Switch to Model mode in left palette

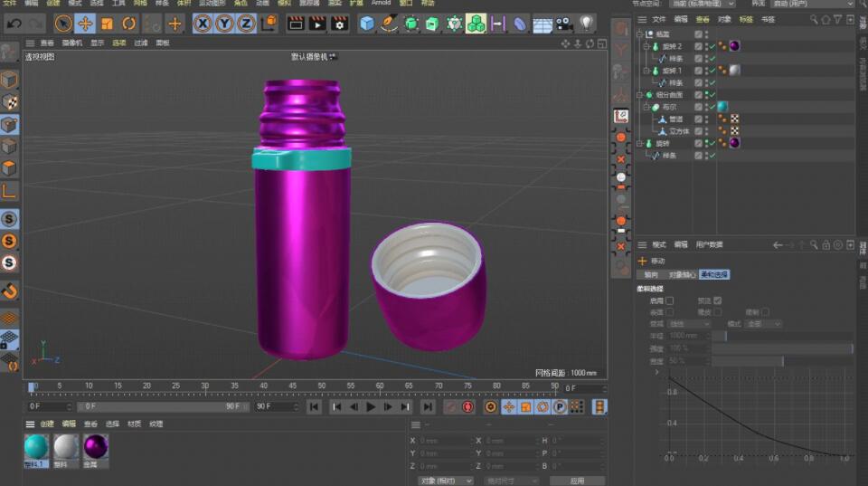tap(9, 81)
